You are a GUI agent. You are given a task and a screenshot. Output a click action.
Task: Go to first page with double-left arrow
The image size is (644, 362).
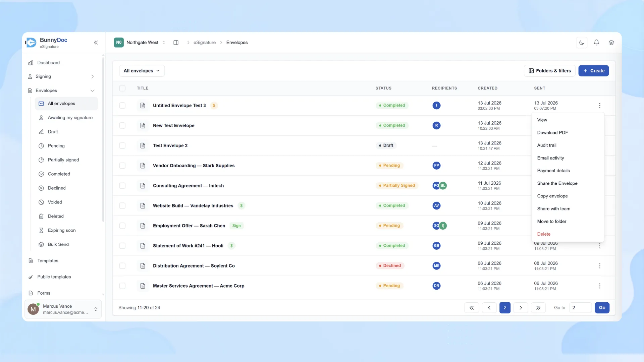(x=472, y=308)
